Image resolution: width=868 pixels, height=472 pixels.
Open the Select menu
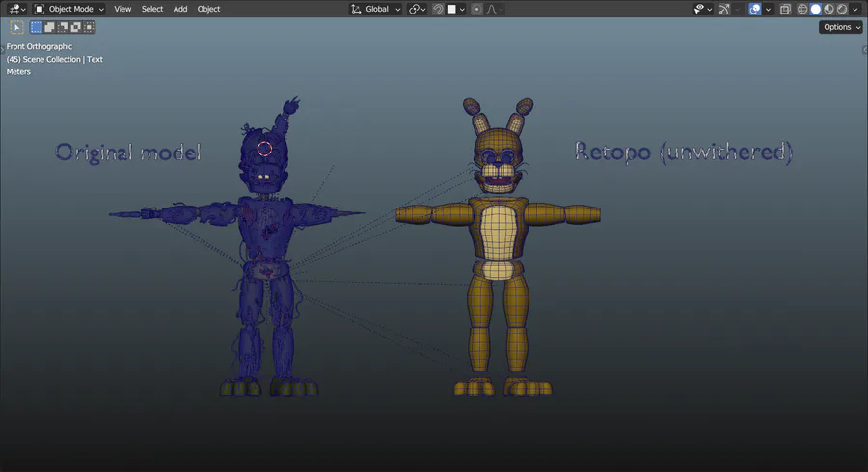151,9
